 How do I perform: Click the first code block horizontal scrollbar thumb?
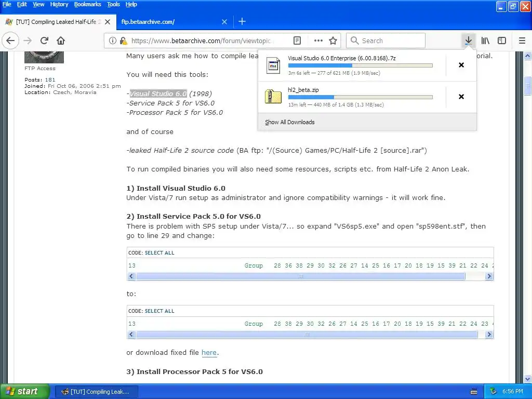point(301,276)
